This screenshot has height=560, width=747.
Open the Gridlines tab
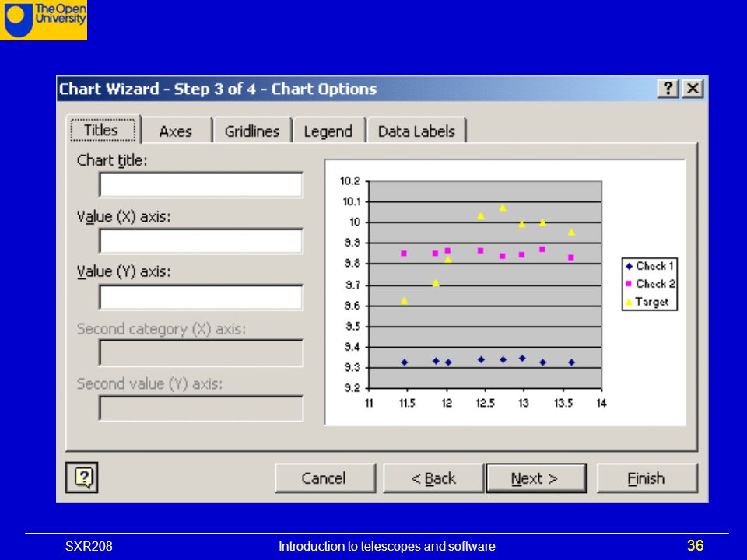coord(252,131)
